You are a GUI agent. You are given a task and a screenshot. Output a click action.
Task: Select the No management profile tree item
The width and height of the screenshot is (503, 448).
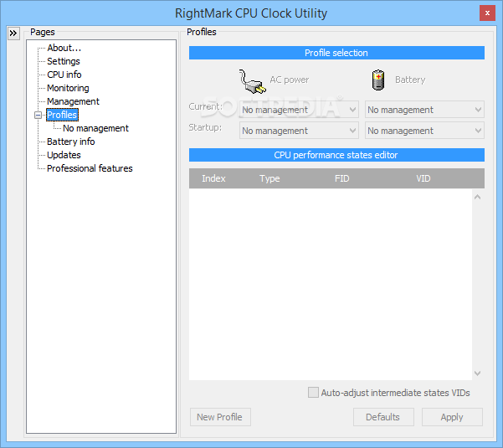(x=95, y=128)
